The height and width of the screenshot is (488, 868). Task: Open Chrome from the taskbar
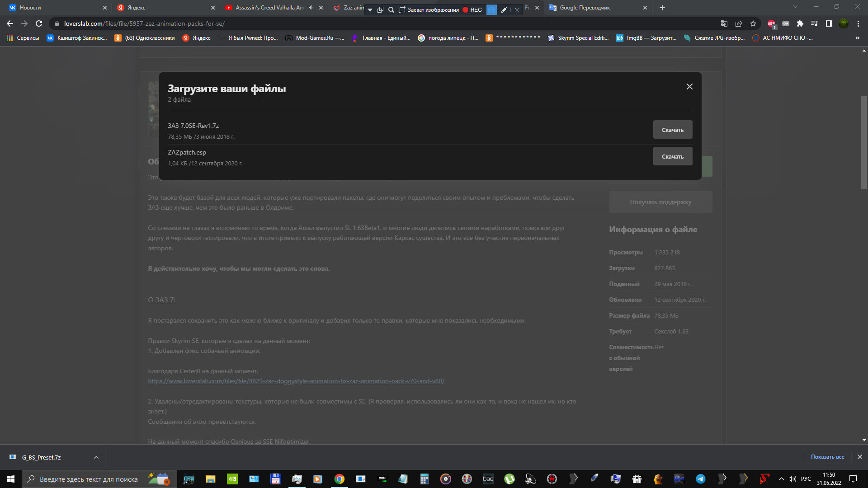pos(339,479)
